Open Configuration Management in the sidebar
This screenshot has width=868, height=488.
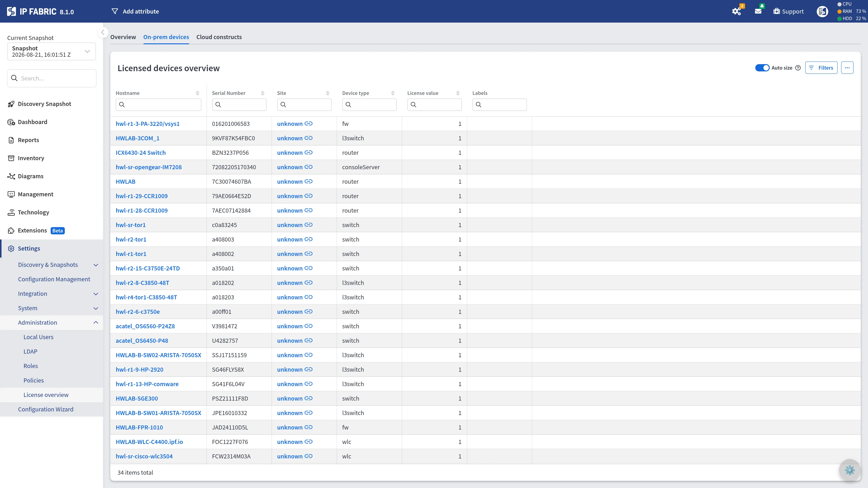54,279
